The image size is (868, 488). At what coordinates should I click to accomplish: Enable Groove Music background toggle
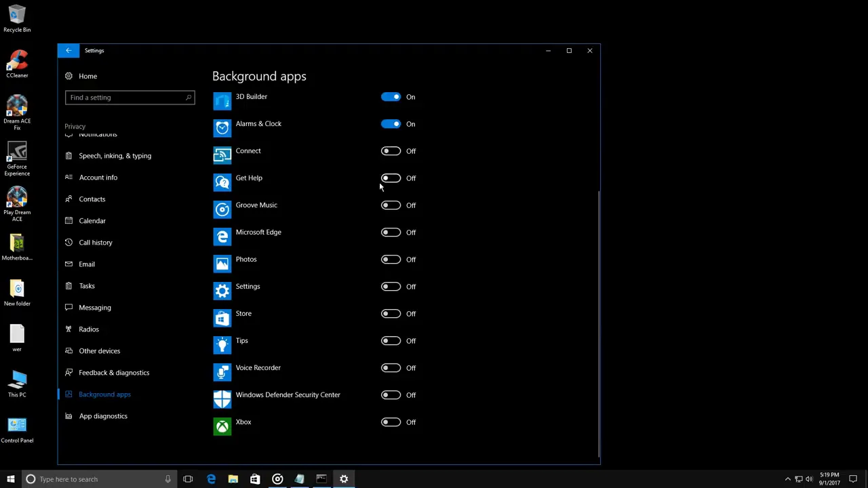(x=391, y=205)
